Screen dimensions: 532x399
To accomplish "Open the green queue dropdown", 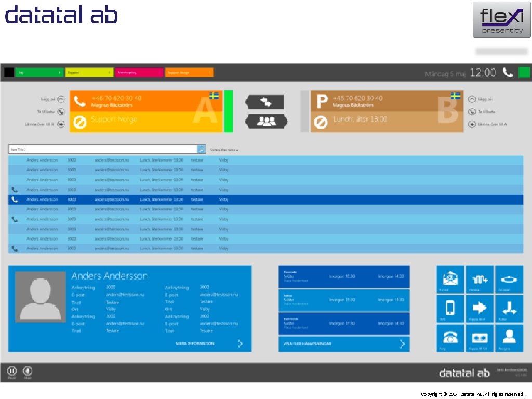I will click(39, 72).
